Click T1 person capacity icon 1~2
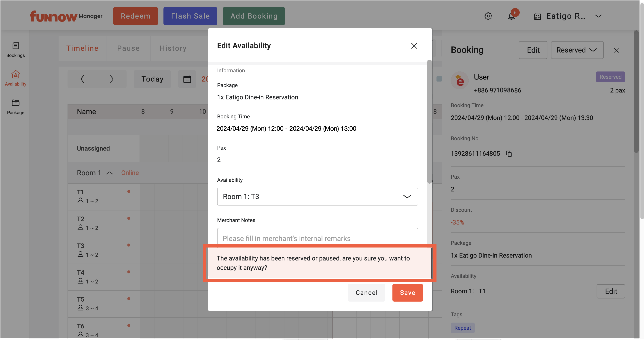 point(80,201)
